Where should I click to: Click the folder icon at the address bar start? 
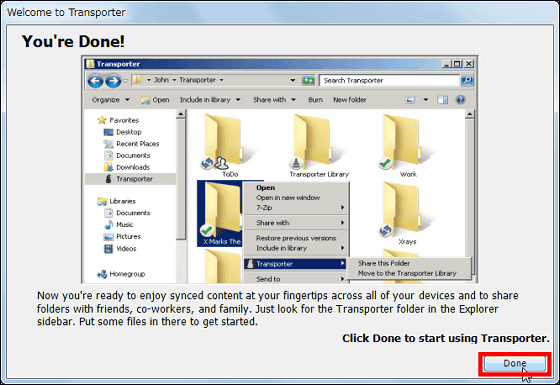[x=136, y=80]
